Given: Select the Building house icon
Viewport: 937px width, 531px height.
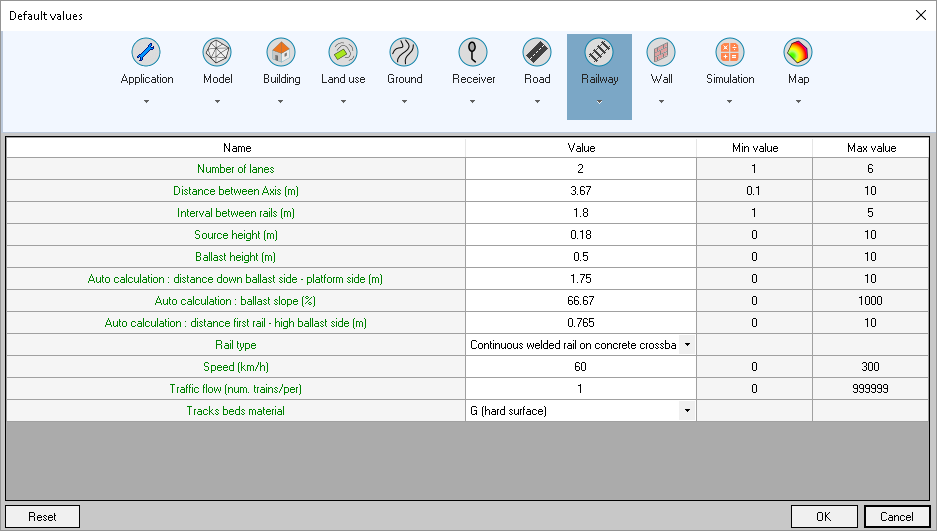Looking at the screenshot, I should (281, 52).
